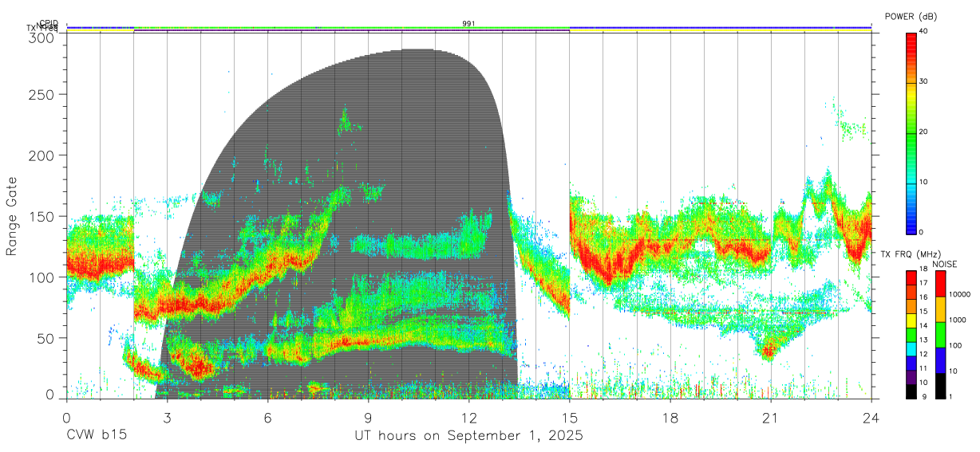This screenshot has width=980, height=452.
Task: Click the dark purple segment of the TX FRQ scale
Action: [x=911, y=378]
